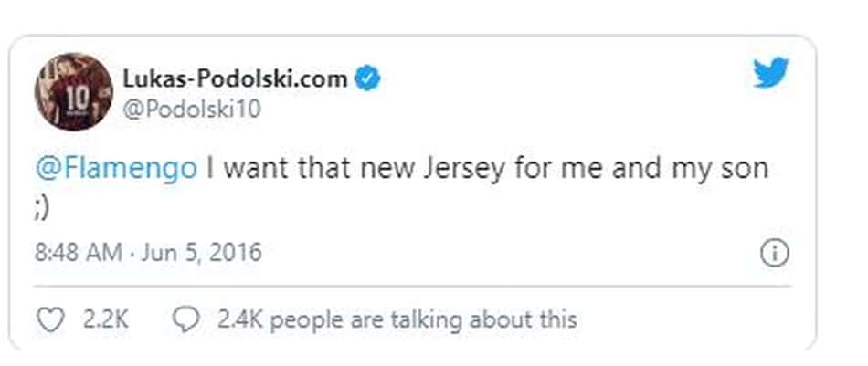Open the Lukas-Podolski.com display name
The width and height of the screenshot is (868, 366).
point(235,79)
